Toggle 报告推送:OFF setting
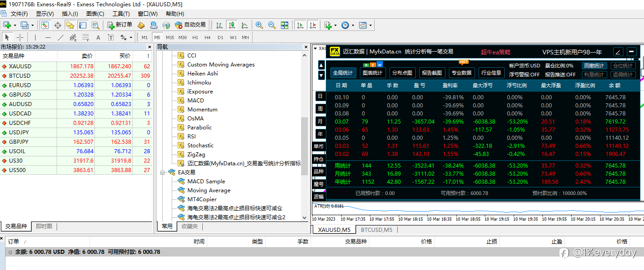This screenshot has height=270, width=644. 560,75
